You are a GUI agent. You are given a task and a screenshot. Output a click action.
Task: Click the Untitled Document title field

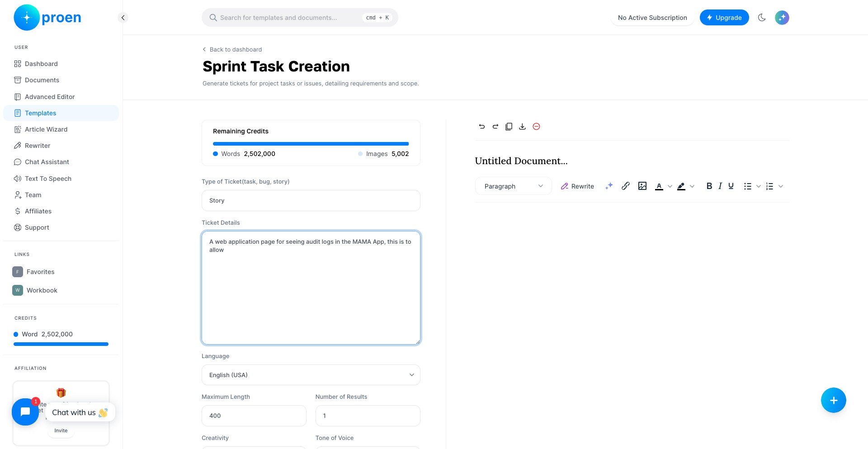coord(632,161)
